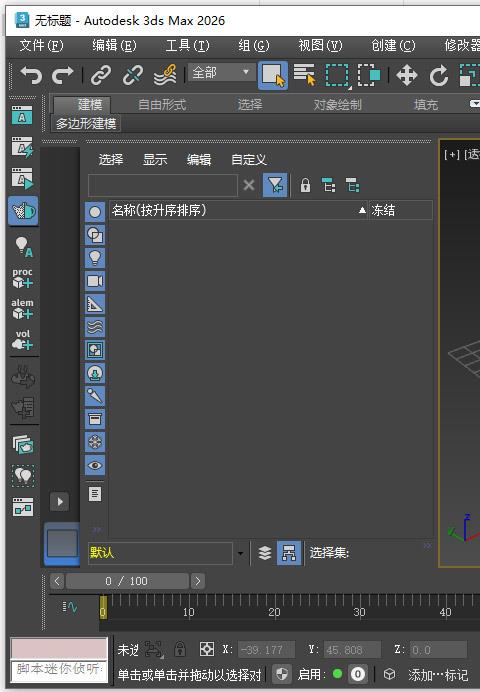Open the 创建(C) menu
The height and width of the screenshot is (692, 480).
tap(393, 45)
